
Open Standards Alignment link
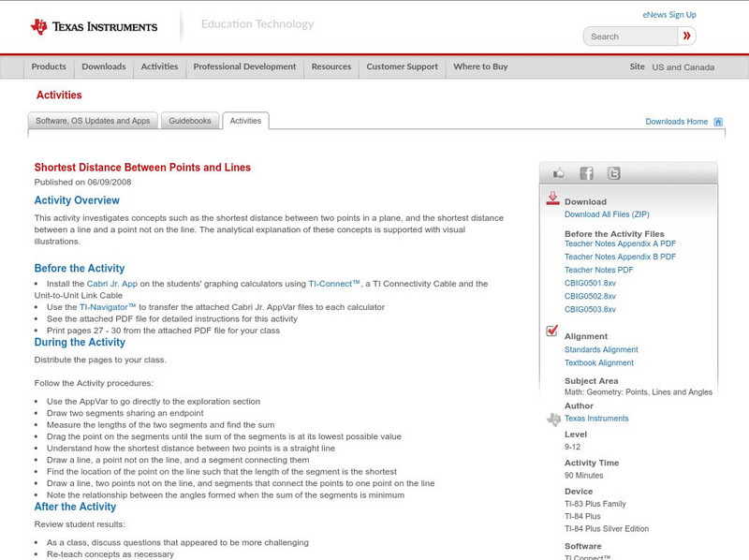(601, 349)
